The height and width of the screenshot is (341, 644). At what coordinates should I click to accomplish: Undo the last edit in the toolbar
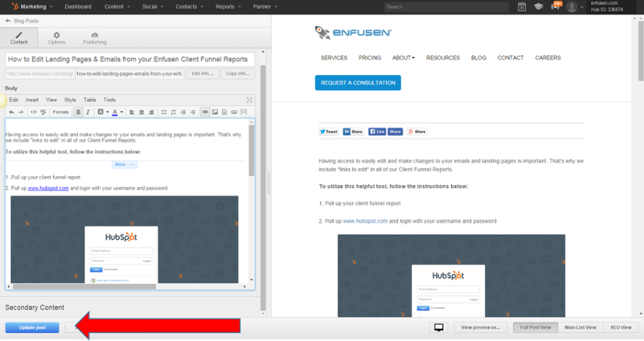[12, 112]
